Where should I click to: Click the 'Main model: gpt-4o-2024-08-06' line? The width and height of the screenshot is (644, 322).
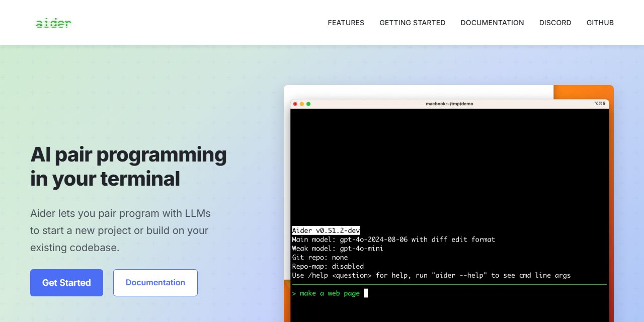tap(393, 239)
